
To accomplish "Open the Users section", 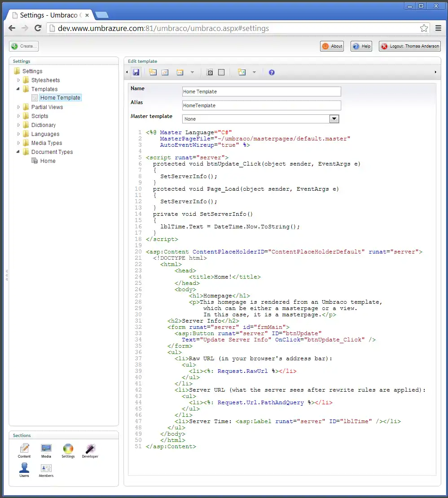I will point(24,470).
